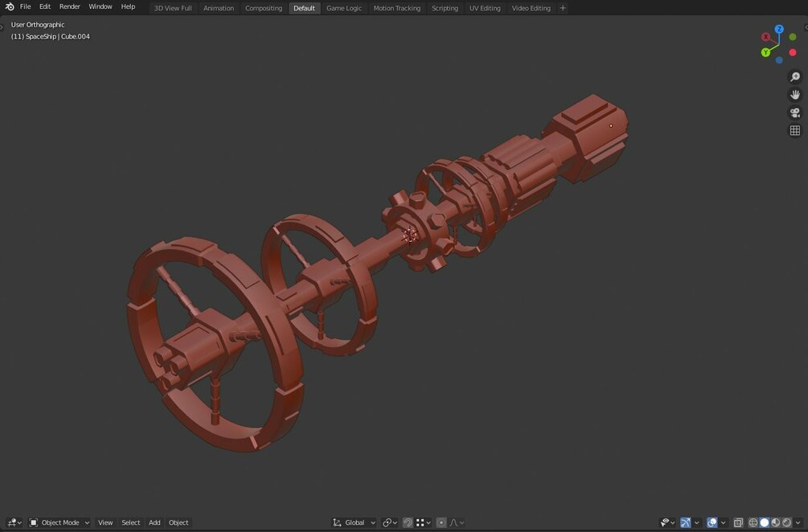
Task: Switch to the Compositing workspace tab
Action: (264, 8)
